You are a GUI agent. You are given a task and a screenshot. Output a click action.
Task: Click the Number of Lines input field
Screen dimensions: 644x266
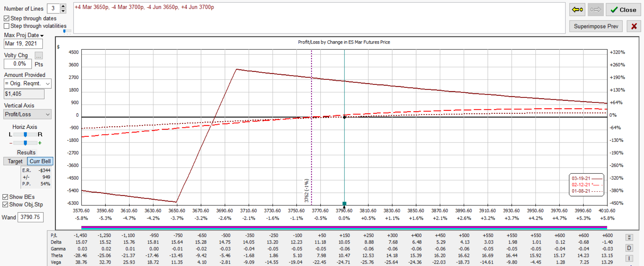[x=53, y=9]
